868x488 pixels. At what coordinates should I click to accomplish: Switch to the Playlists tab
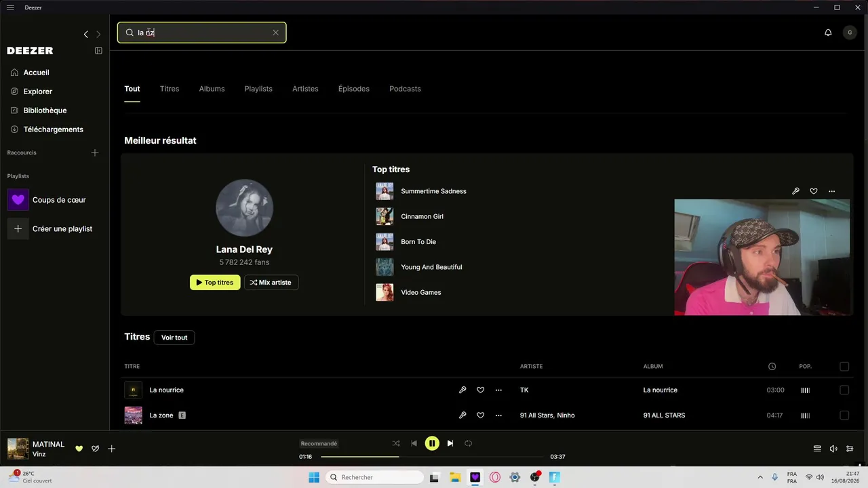click(258, 89)
